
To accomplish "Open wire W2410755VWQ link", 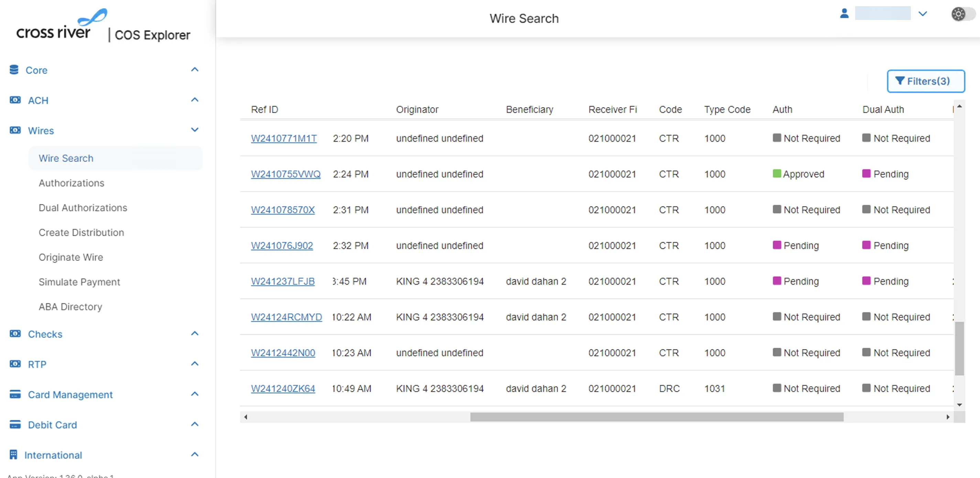I will coord(286,174).
